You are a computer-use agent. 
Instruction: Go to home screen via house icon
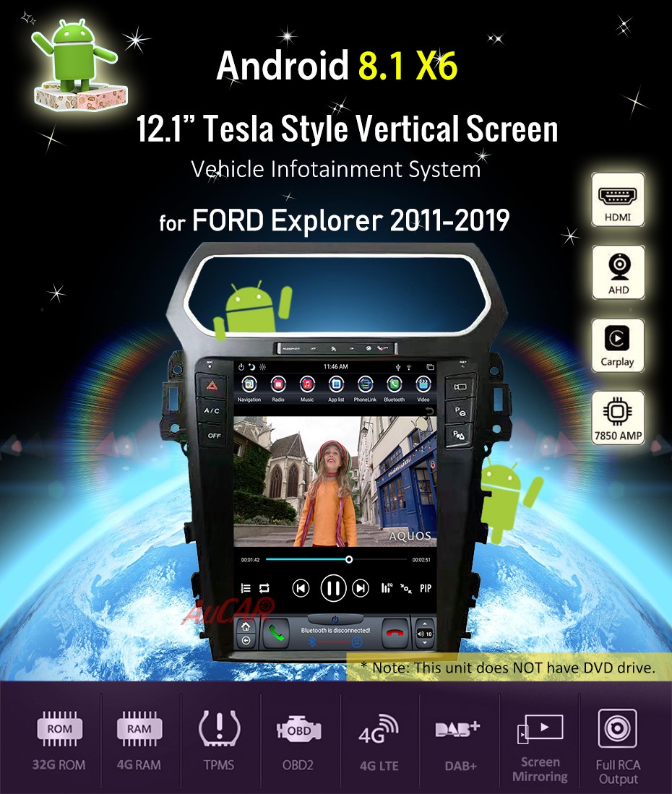(246, 627)
